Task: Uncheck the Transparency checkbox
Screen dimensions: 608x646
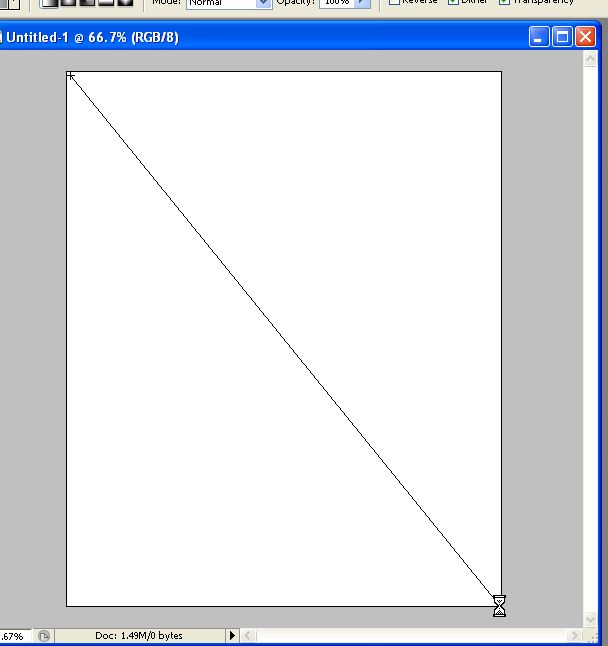Action: click(504, 1)
